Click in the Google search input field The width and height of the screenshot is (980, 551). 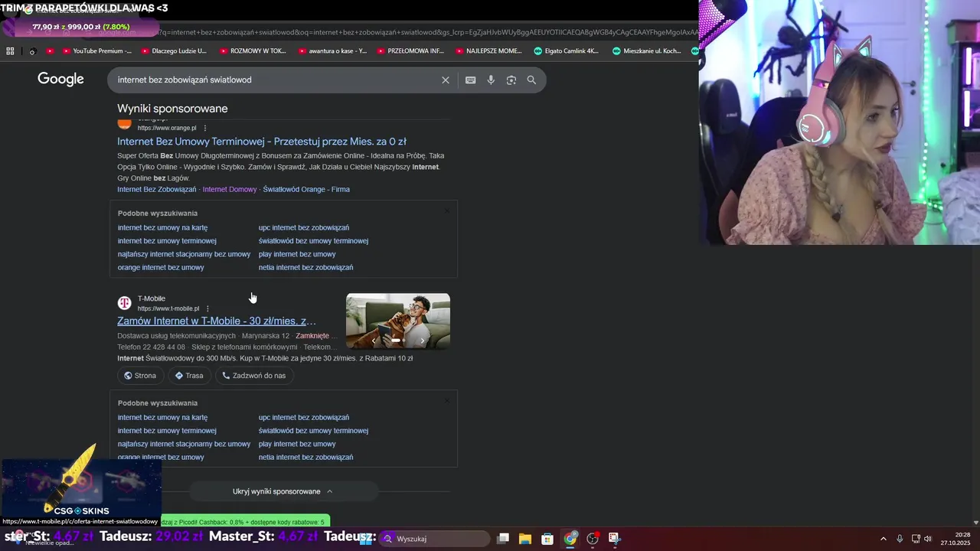(276, 80)
